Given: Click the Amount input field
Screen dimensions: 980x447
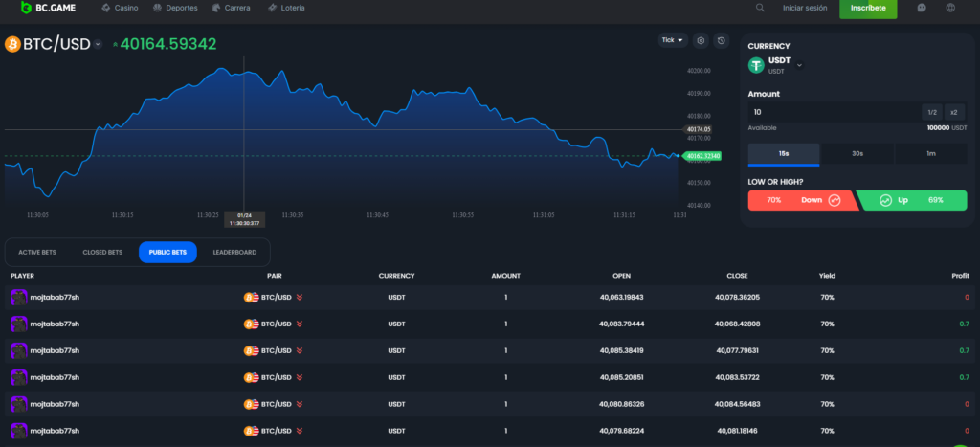Looking at the screenshot, I should (x=833, y=112).
